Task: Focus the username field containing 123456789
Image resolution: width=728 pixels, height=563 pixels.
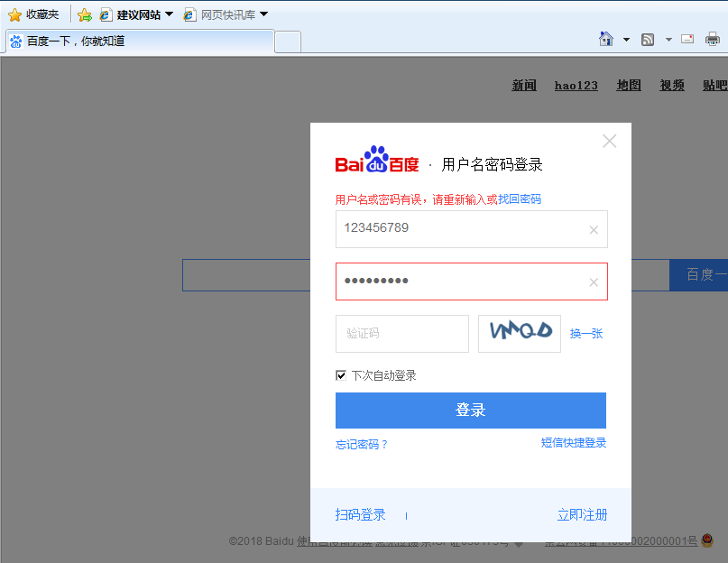Action: (471, 229)
